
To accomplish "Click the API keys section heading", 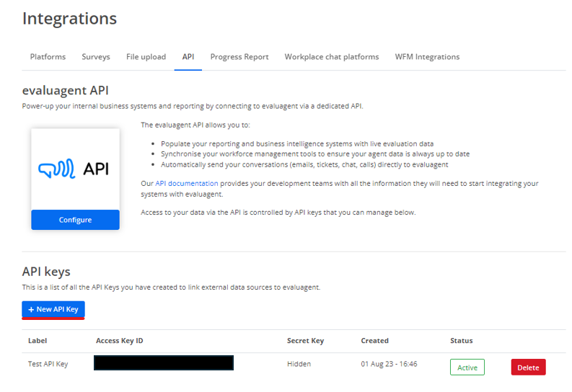I will point(46,272).
